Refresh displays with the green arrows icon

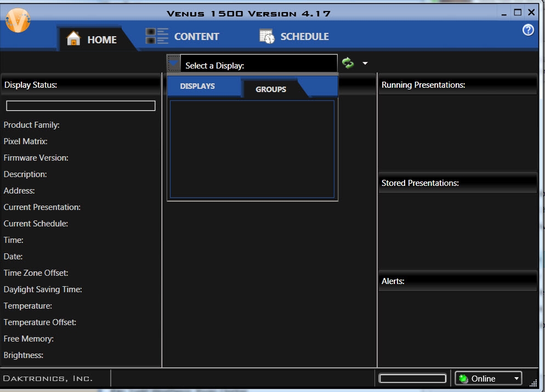pyautogui.click(x=348, y=63)
